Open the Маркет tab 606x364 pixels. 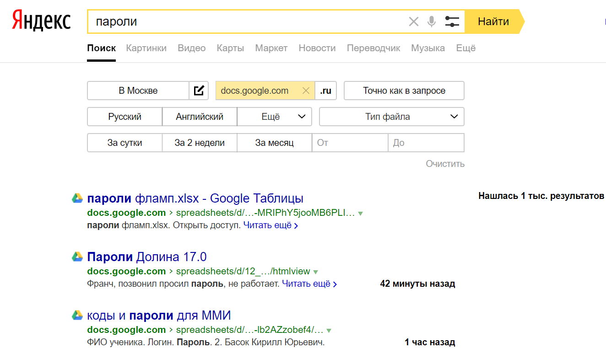tap(271, 48)
